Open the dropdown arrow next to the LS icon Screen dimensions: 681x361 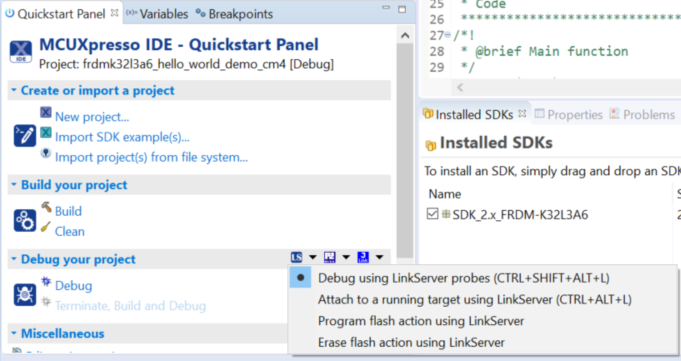point(313,257)
